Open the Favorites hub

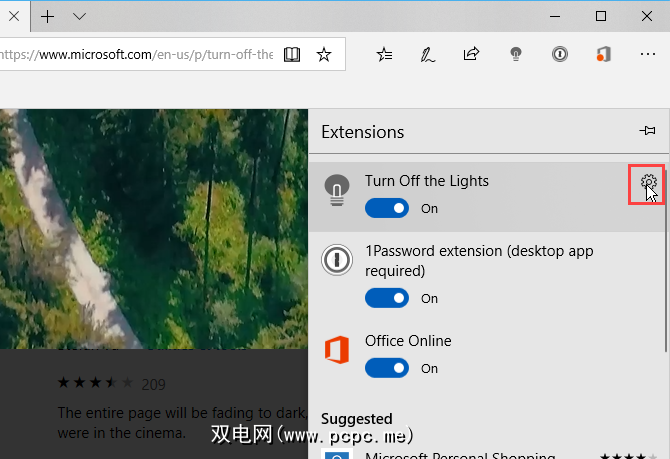(385, 55)
